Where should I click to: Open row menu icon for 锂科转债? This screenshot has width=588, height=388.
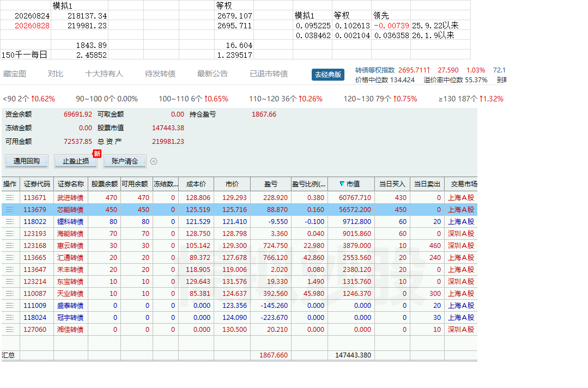(x=10, y=222)
